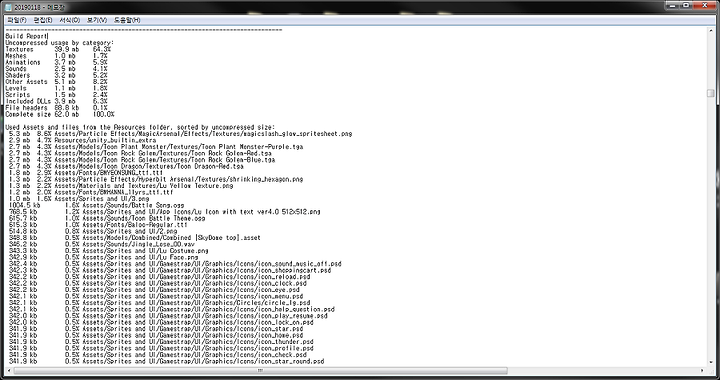The width and height of the screenshot is (720, 380).
Task: Click the Toon Rock Golem-Blue.tga line
Action: click(142, 160)
